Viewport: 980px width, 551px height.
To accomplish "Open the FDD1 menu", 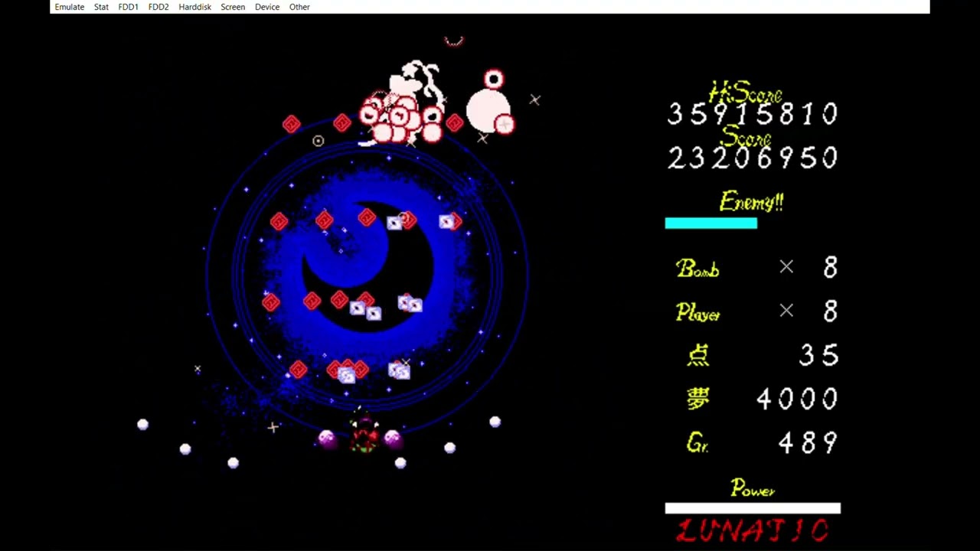I will 129,7.
